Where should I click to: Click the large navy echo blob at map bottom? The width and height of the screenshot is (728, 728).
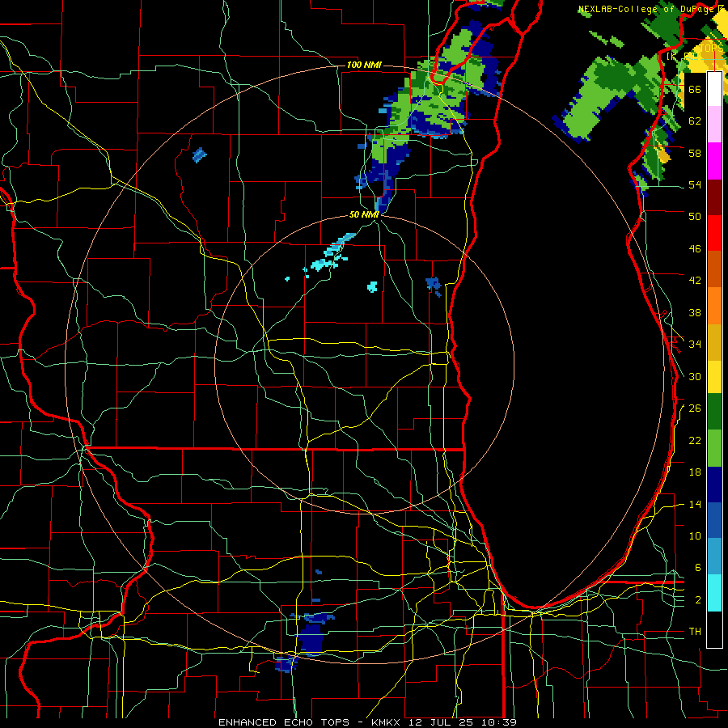(x=310, y=638)
